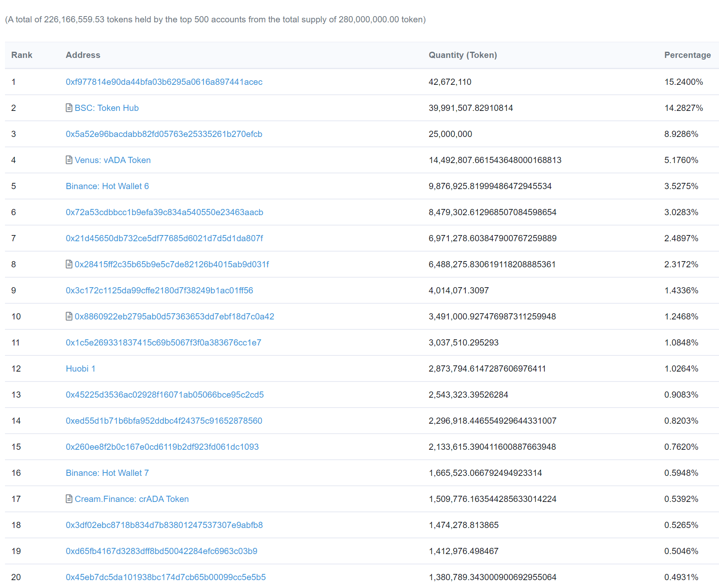This screenshot has height=588, width=719.
Task: Select percentage 14.2827%
Action: pos(684,108)
